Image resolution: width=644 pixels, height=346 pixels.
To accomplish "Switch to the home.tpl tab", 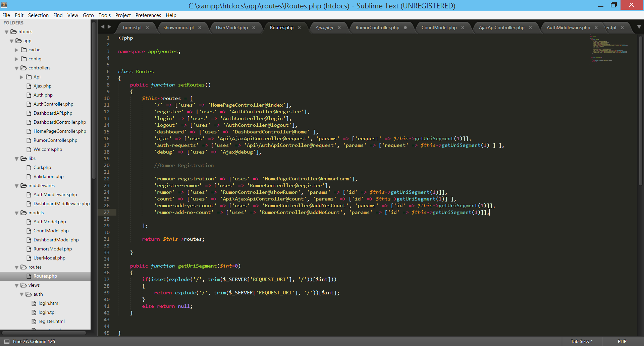I will [x=132, y=27].
